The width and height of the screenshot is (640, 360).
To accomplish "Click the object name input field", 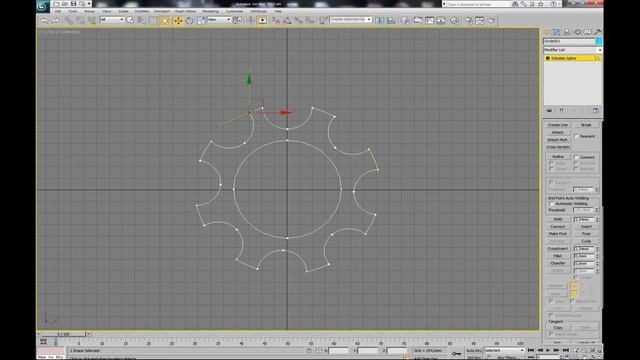I will [x=569, y=41].
